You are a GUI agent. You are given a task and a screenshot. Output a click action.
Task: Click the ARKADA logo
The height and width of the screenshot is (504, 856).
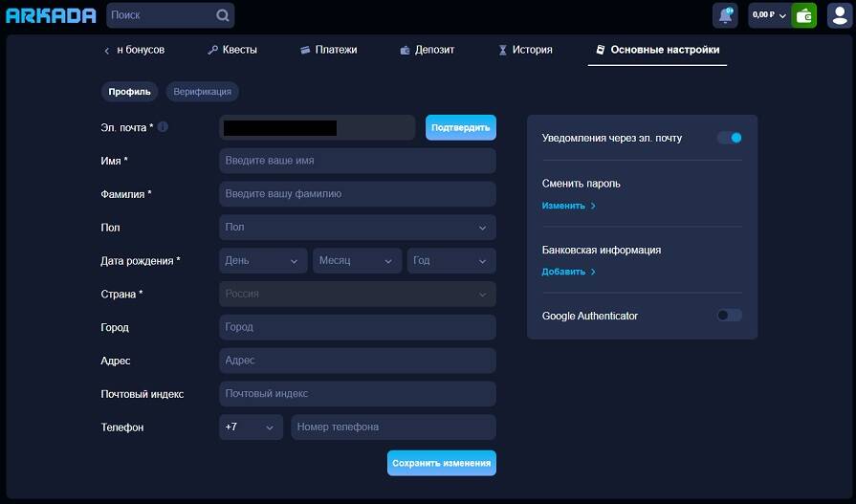(x=51, y=15)
